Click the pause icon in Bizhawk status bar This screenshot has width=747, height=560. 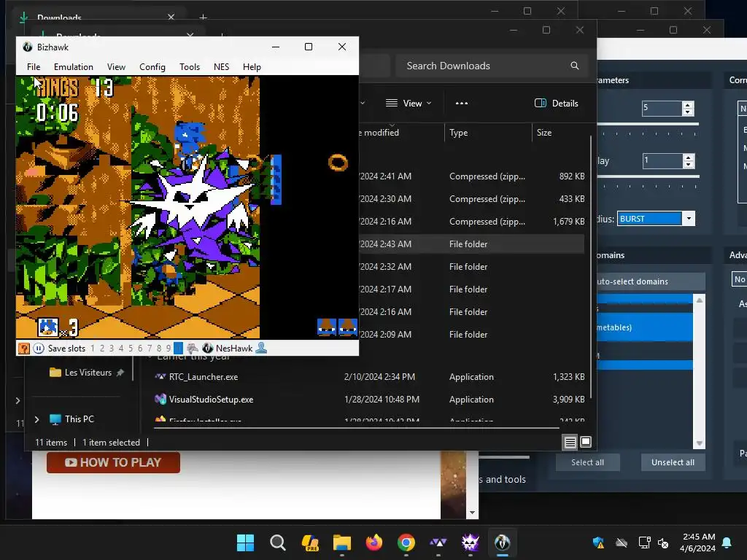pyautogui.click(x=39, y=349)
